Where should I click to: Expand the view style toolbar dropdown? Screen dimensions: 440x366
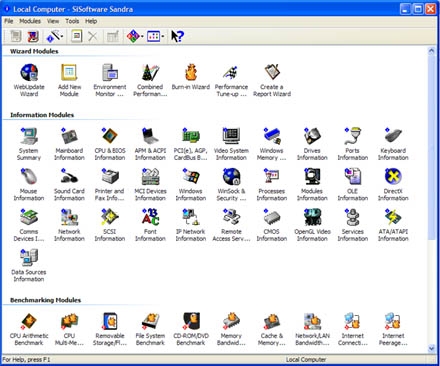163,36
